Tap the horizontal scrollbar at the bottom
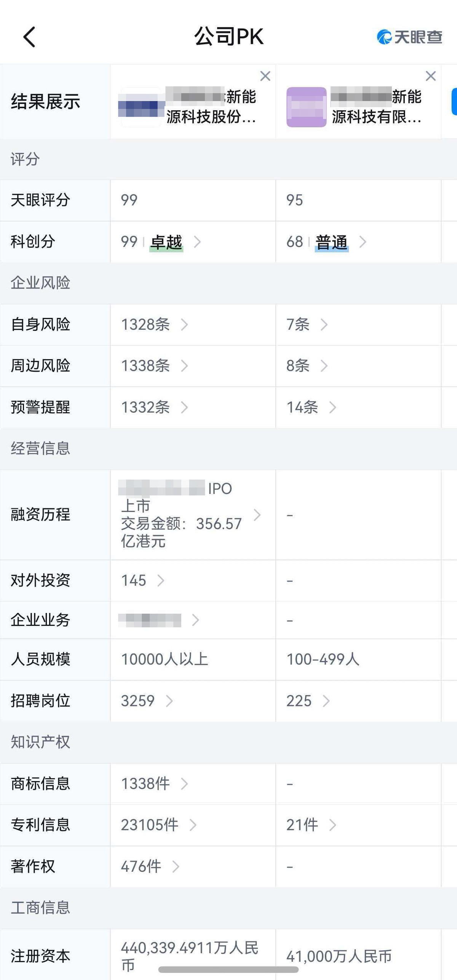457x980 pixels. pos(228,969)
